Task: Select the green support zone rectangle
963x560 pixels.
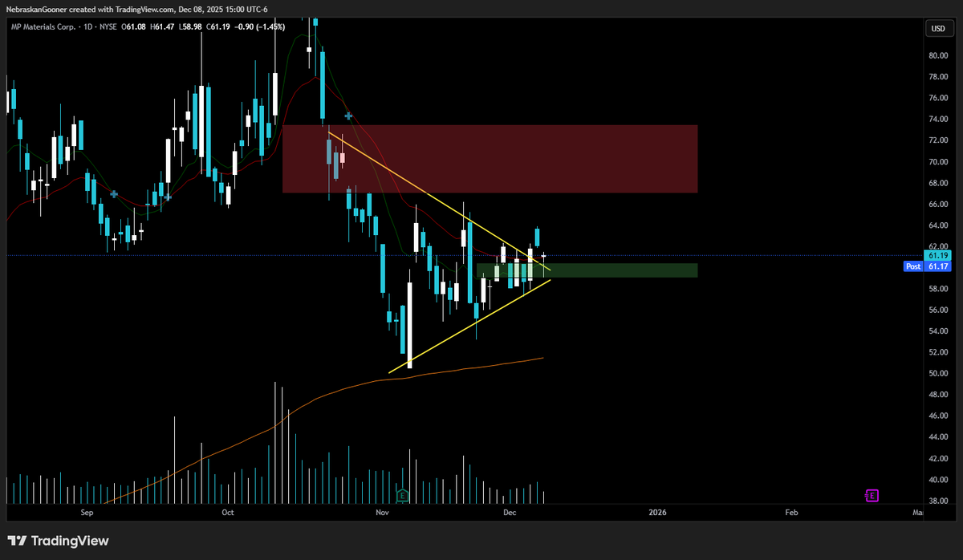Action: pos(587,270)
